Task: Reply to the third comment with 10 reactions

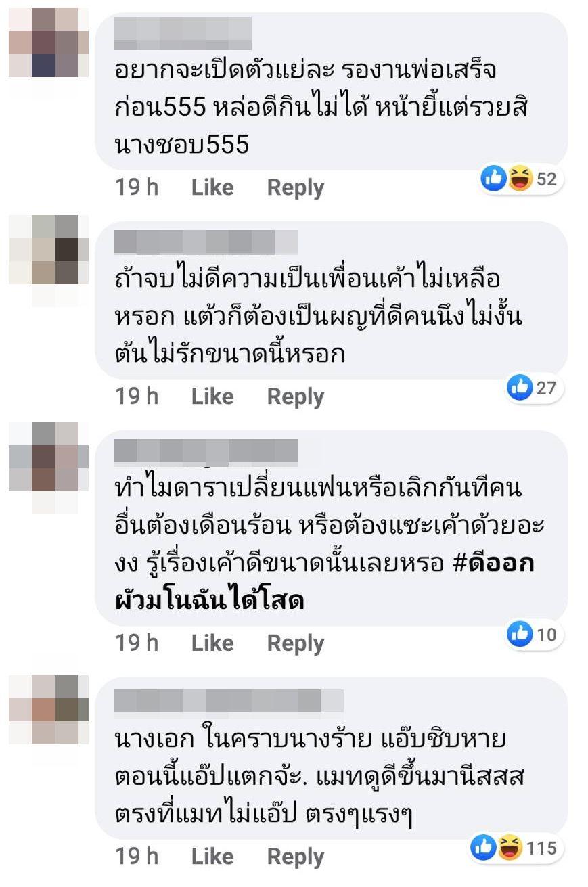Action: [296, 643]
